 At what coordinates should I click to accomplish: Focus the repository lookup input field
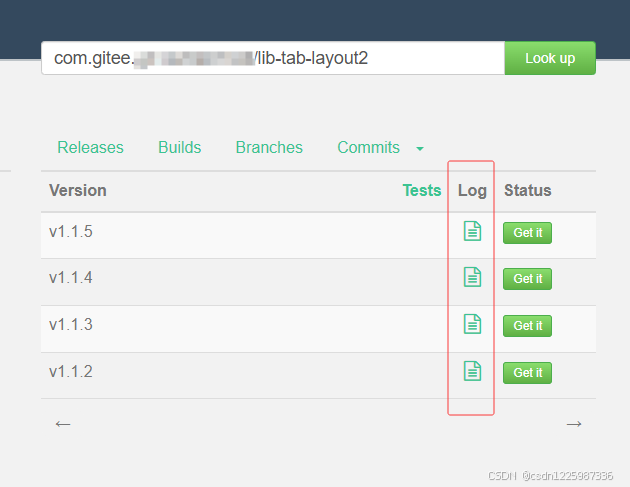click(273, 58)
